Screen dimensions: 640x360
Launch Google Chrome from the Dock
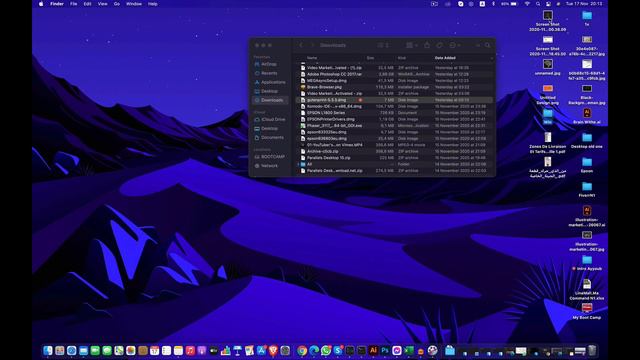(x=302, y=350)
